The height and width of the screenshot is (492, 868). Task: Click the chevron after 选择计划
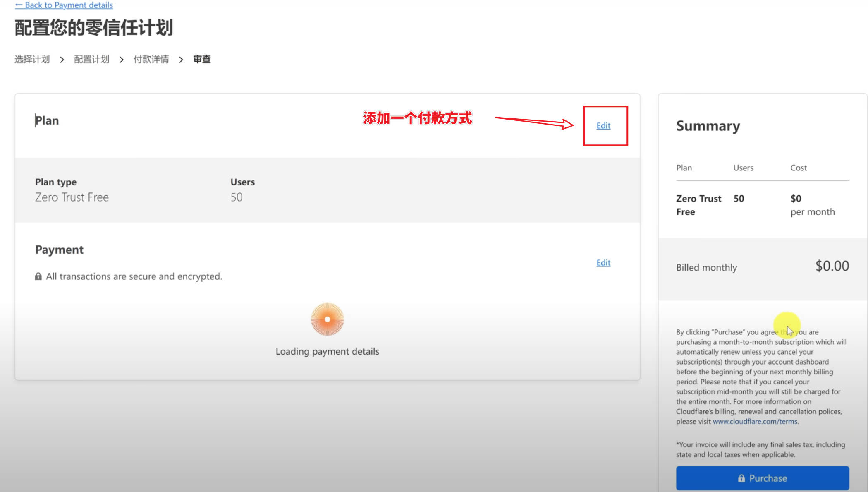tap(62, 60)
